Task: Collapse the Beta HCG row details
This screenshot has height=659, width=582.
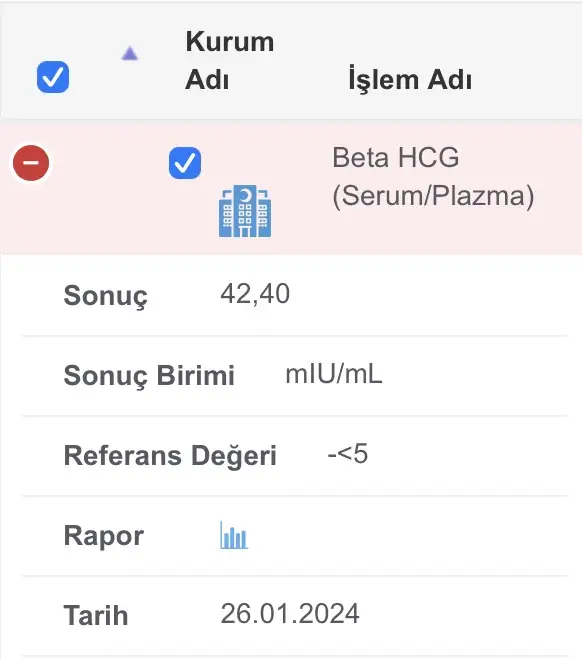Action: tap(31, 163)
